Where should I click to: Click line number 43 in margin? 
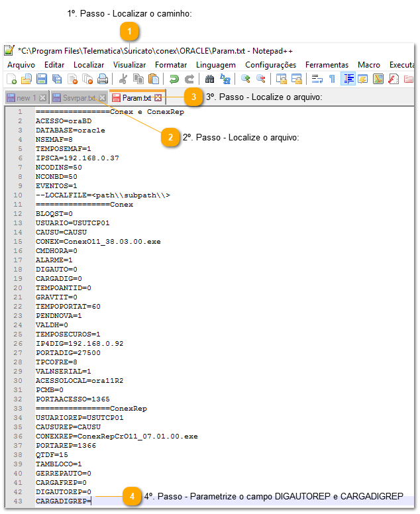[x=18, y=501]
